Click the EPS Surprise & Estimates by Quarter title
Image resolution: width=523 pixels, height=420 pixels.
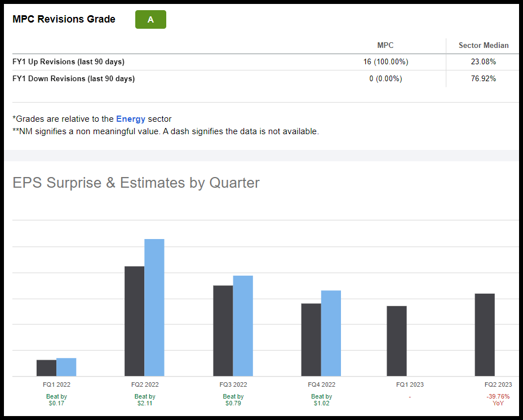(136, 183)
